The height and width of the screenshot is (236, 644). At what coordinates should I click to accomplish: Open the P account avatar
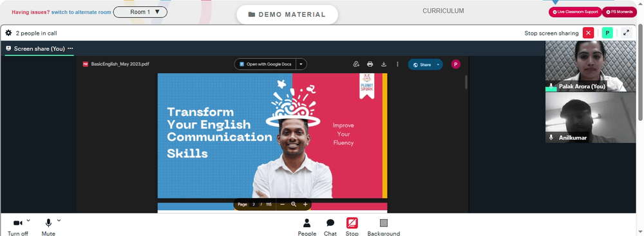click(x=455, y=64)
